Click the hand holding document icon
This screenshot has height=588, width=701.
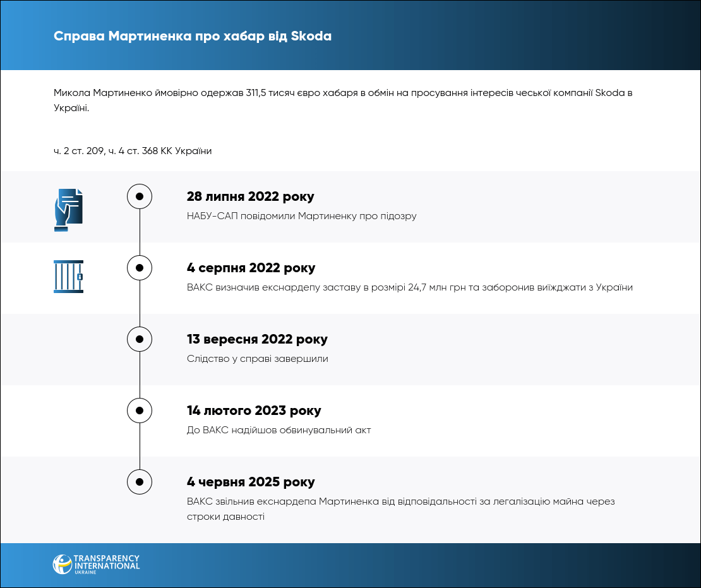(68, 210)
